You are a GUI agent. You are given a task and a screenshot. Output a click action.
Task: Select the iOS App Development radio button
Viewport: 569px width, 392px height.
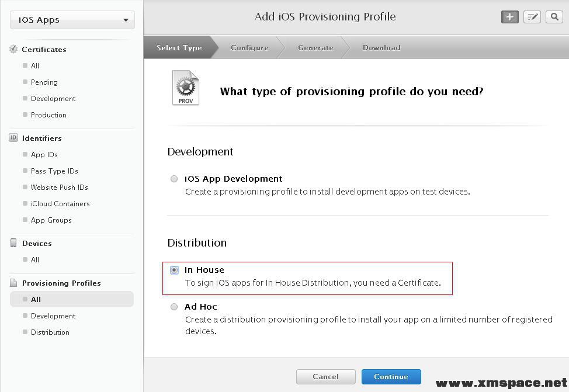[x=174, y=179]
